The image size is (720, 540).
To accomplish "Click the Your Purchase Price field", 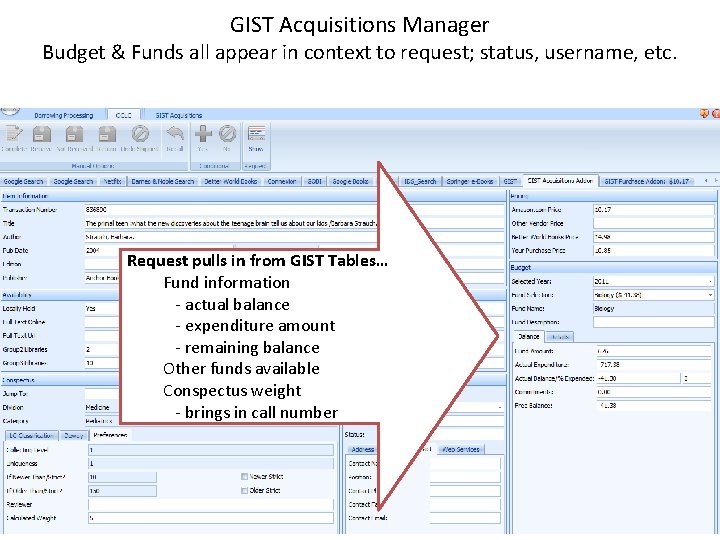I will 654,251.
